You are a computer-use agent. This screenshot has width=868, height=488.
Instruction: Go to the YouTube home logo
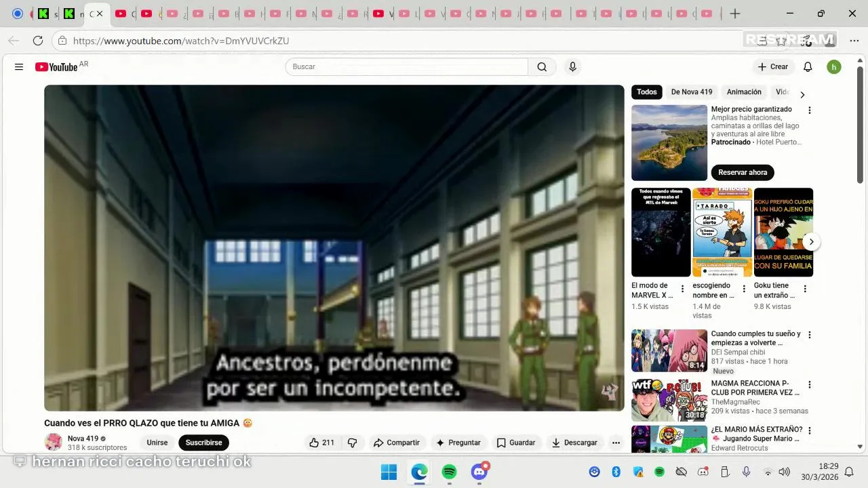click(x=56, y=67)
